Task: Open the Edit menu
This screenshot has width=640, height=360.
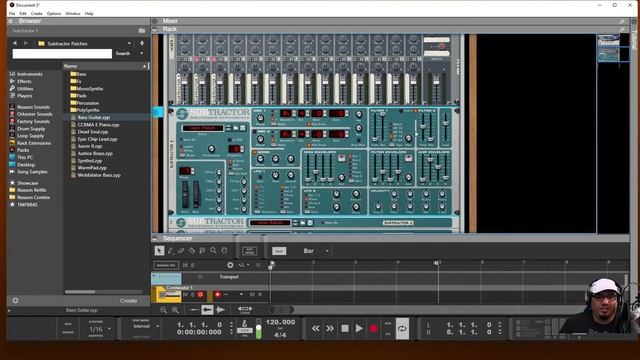Action: pos(23,13)
